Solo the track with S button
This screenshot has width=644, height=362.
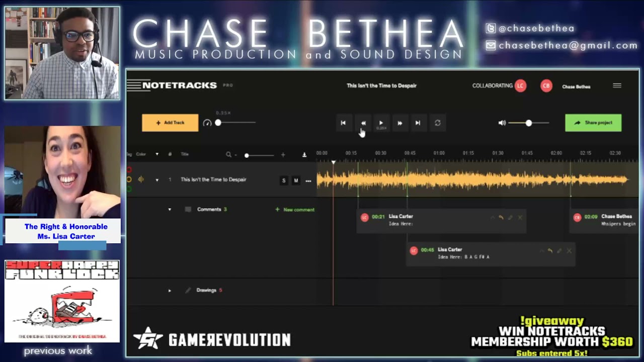click(x=284, y=180)
